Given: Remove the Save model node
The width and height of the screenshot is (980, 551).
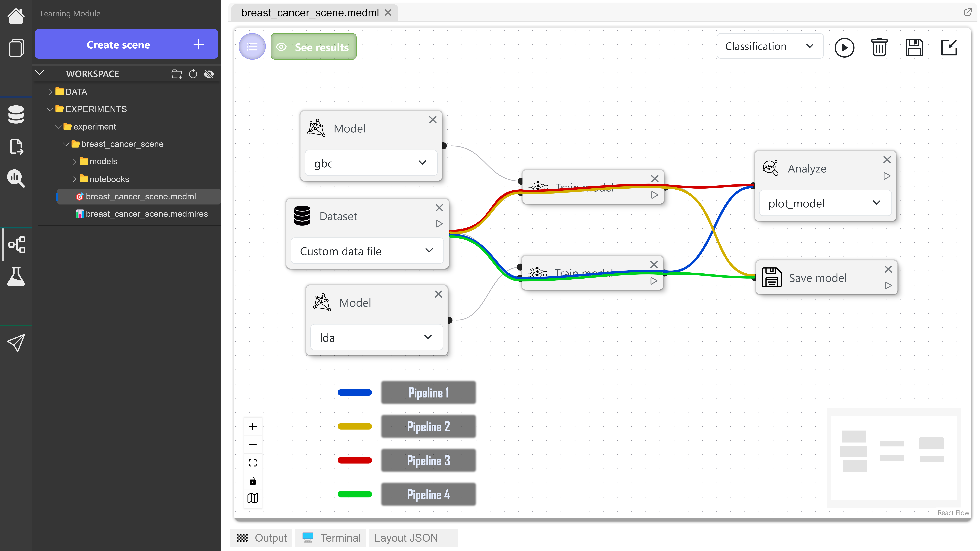Looking at the screenshot, I should (x=888, y=269).
